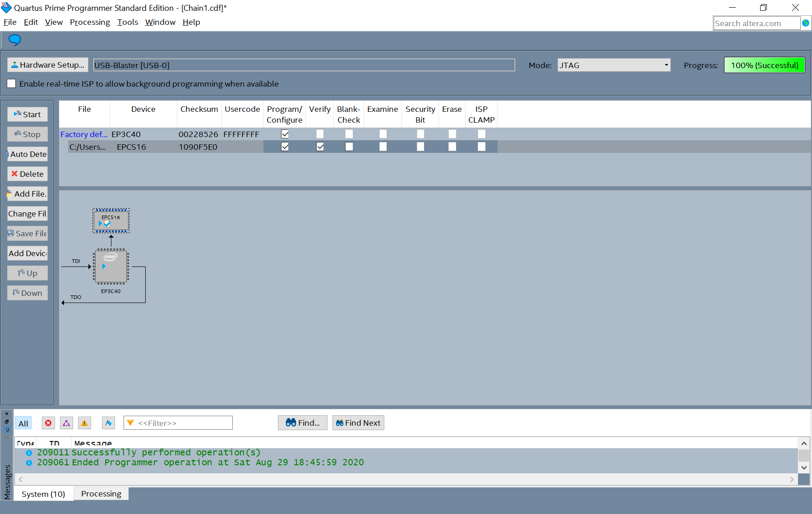Toggle ISP CLAMP for the EP3C40 row

(x=481, y=134)
